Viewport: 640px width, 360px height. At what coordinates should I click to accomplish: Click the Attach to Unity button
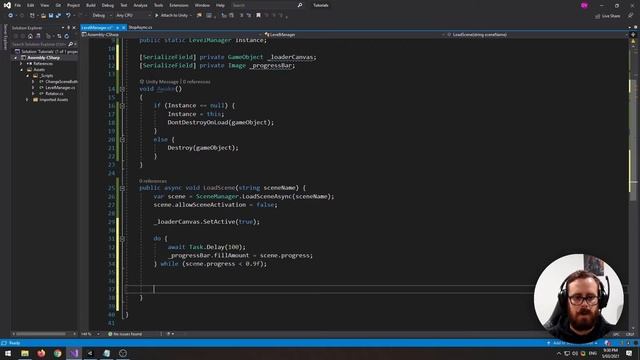point(172,16)
